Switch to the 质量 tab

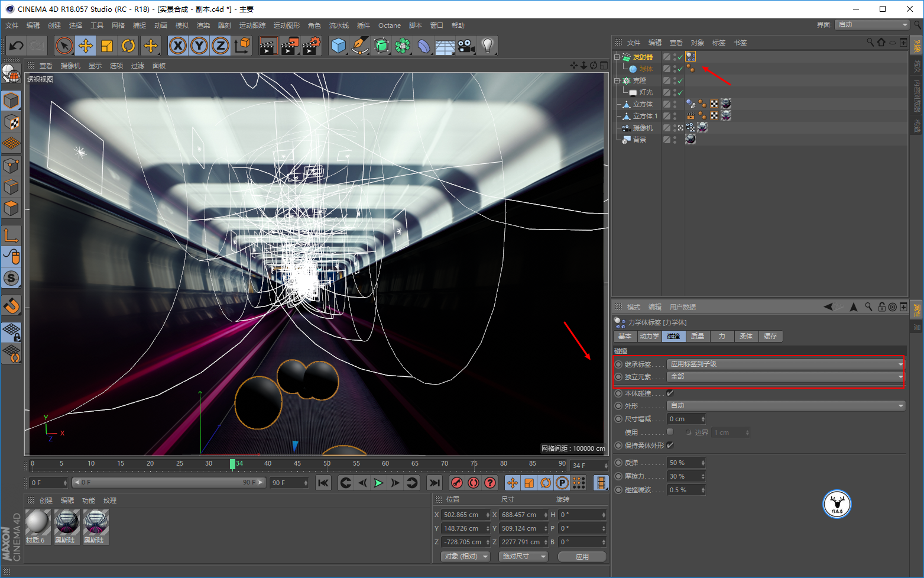point(698,336)
